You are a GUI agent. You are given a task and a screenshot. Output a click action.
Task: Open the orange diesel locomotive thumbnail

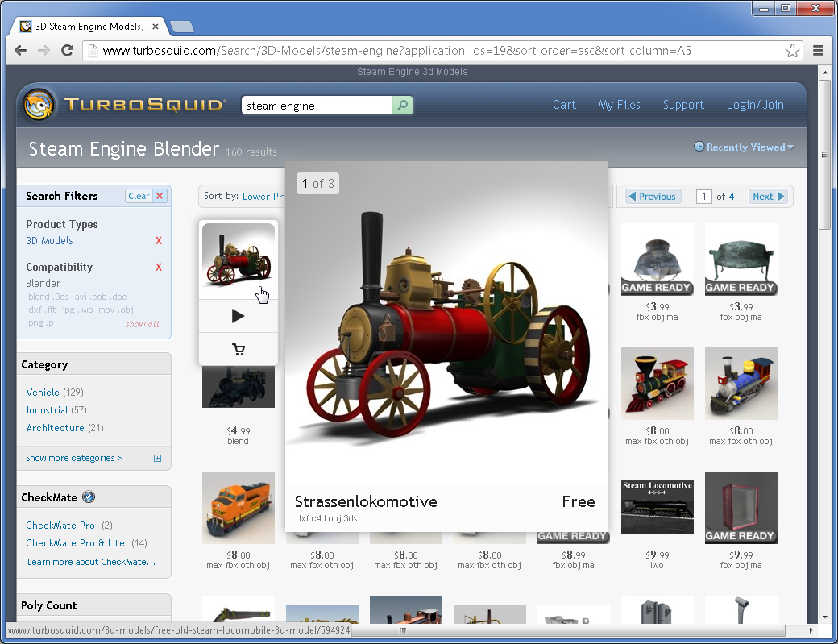239,508
